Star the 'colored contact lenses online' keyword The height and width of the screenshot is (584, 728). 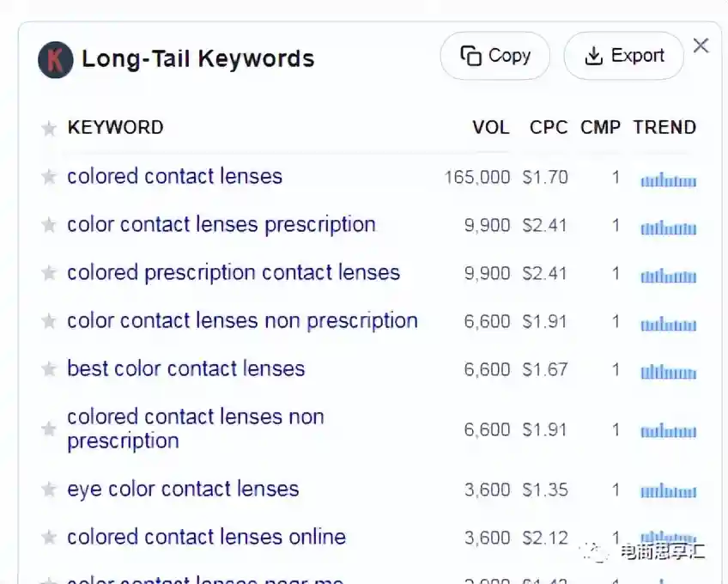click(49, 538)
